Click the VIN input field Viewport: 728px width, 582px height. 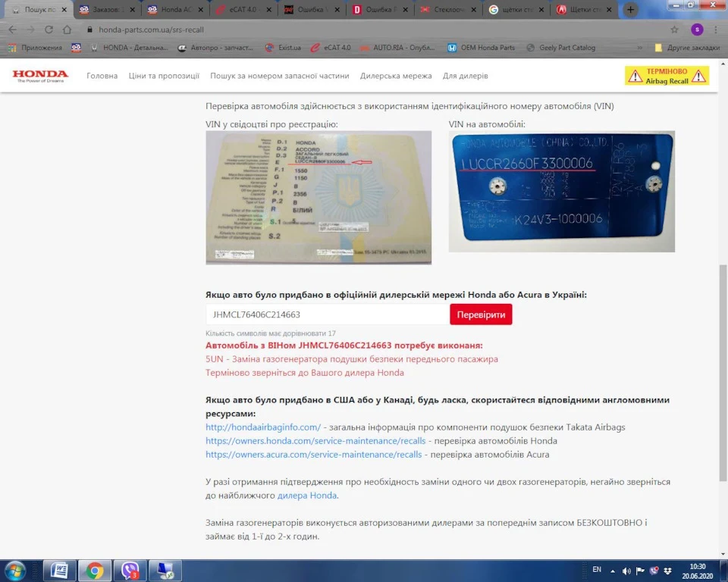(328, 314)
